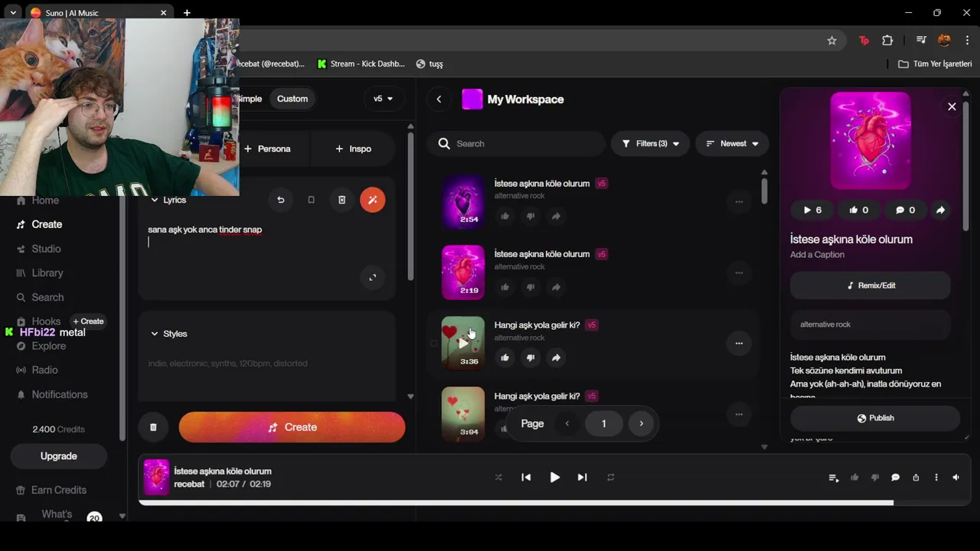Image resolution: width=980 pixels, height=551 pixels.
Task: Click the Publish button
Action: (x=875, y=418)
